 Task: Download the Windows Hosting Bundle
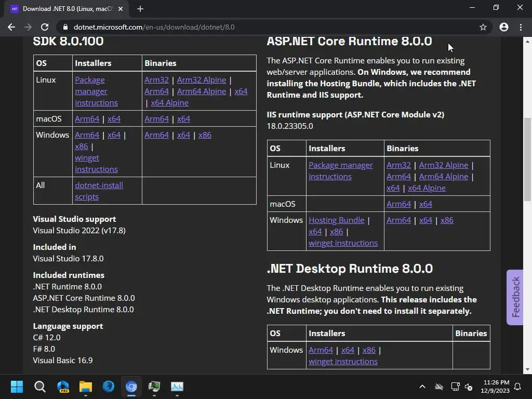337,220
